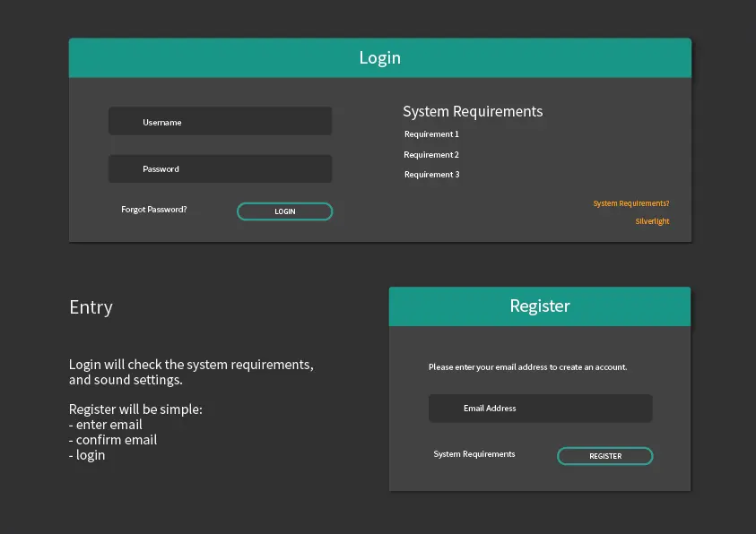Open the Forgot Password? link
Image resolution: width=756 pixels, height=534 pixels.
click(154, 210)
